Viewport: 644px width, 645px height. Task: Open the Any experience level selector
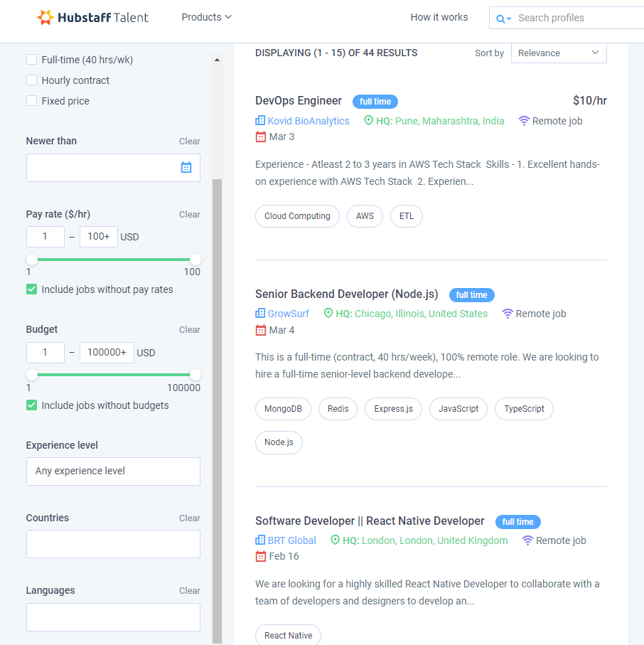(x=113, y=471)
